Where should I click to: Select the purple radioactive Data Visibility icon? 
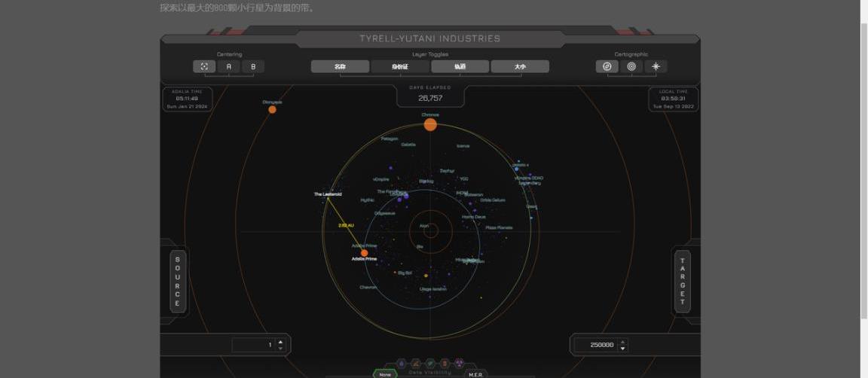coord(459,364)
